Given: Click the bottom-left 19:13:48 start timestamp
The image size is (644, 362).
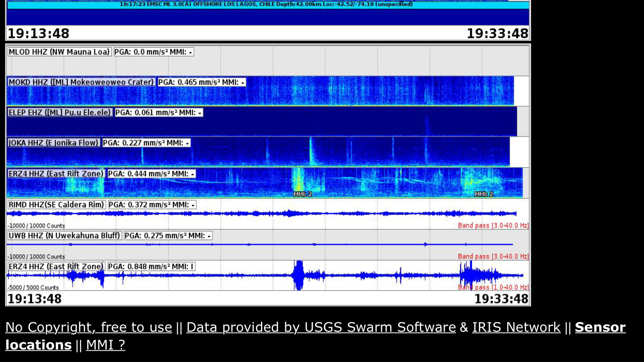Looking at the screenshot, I should (35, 299).
